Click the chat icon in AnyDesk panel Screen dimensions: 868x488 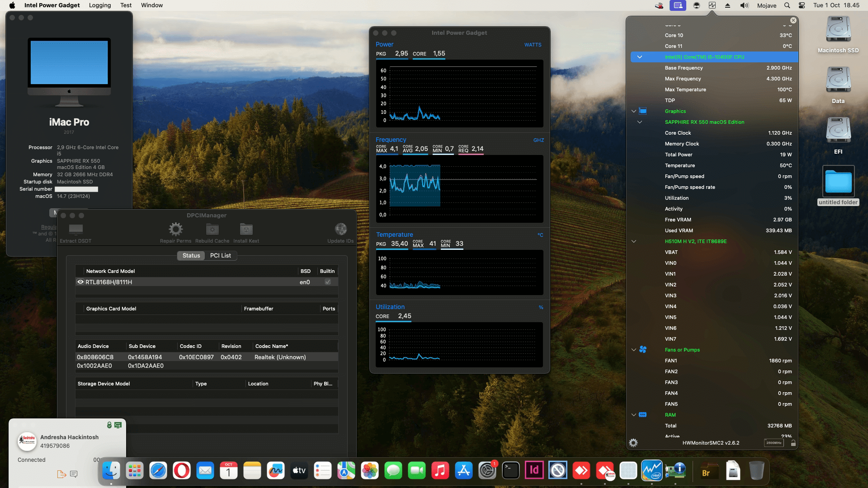74,474
